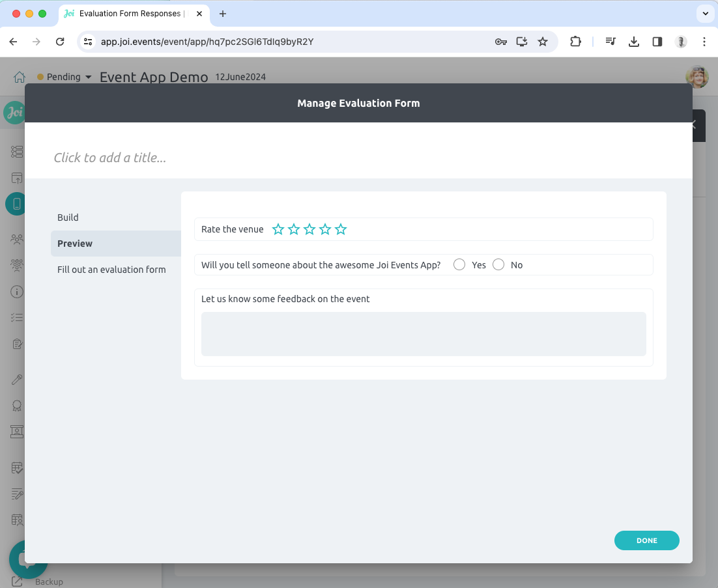Click the home icon beside Pending status
Image resolution: width=718 pixels, height=588 pixels.
[x=20, y=77]
